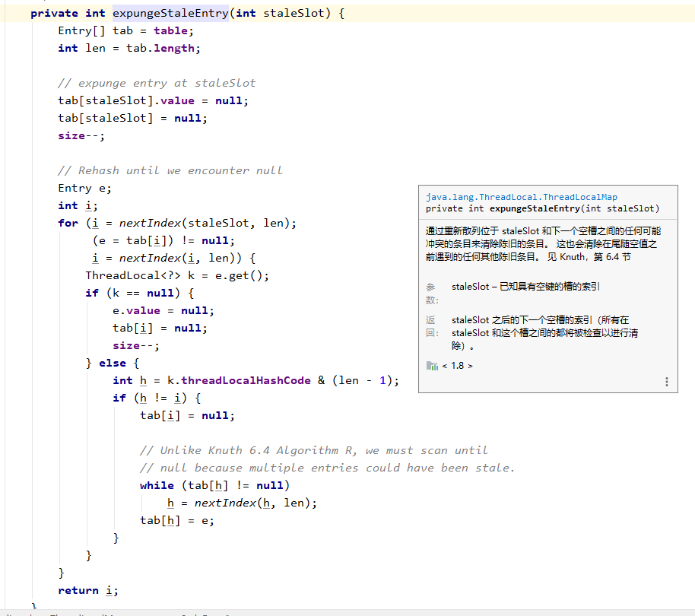Open the java.lang.ThreadLocal.ThreadLocalMap link
The image size is (695, 616).
tap(522, 197)
